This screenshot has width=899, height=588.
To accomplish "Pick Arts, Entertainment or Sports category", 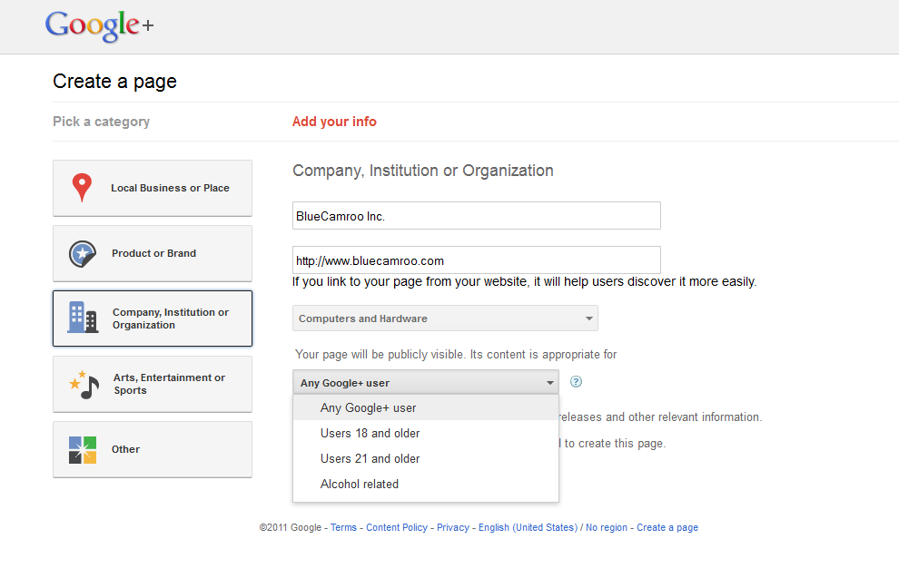I will [x=153, y=384].
